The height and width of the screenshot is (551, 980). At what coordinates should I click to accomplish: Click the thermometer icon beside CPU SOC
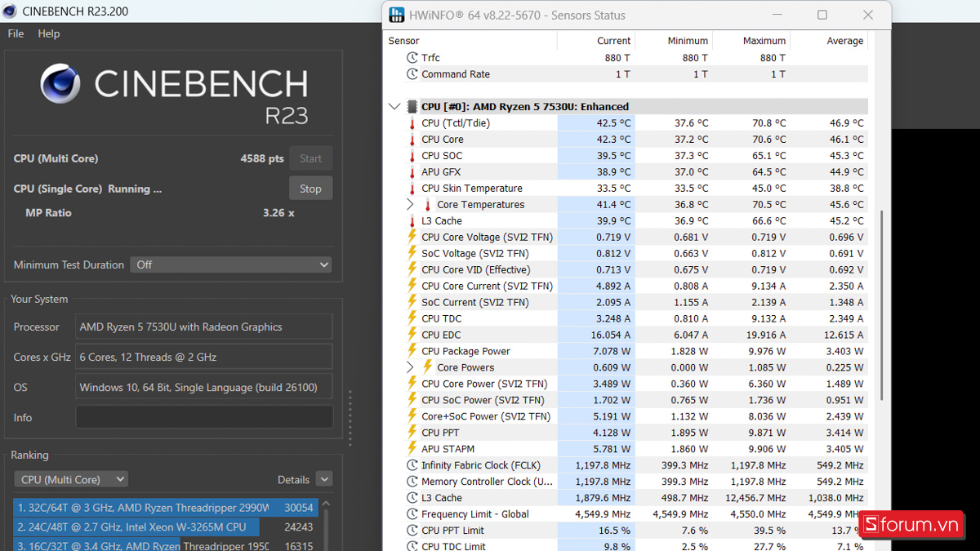tap(412, 156)
